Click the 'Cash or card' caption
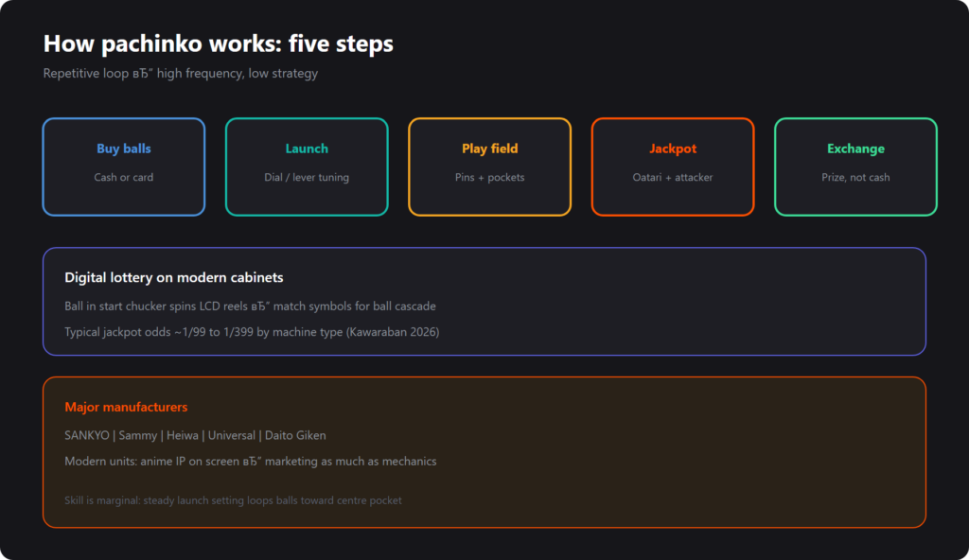The height and width of the screenshot is (560, 969). [124, 178]
